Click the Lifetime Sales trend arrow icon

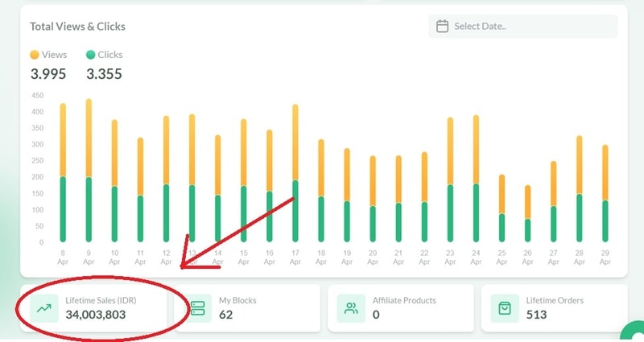tap(43, 307)
